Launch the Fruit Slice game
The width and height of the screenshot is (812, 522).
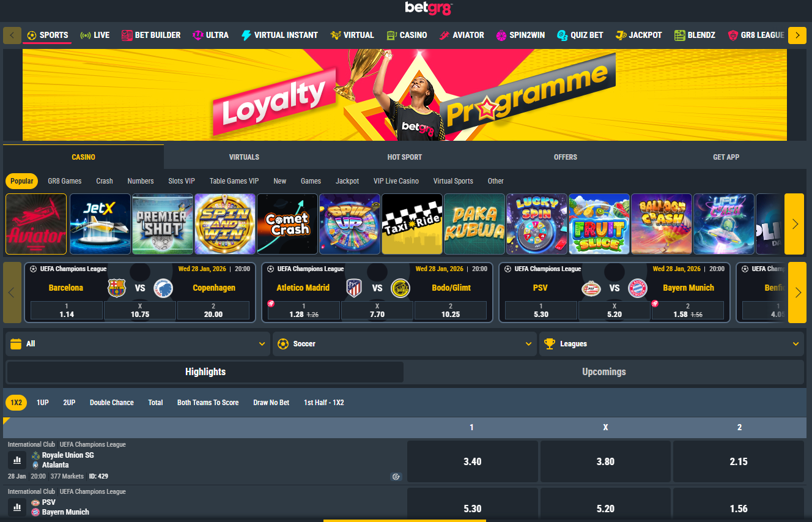[599, 224]
